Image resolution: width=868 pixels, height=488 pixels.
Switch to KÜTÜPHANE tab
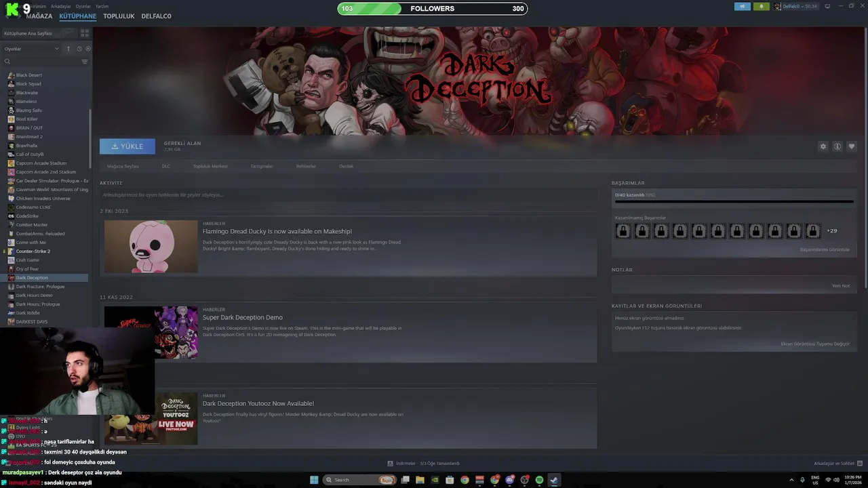point(77,16)
